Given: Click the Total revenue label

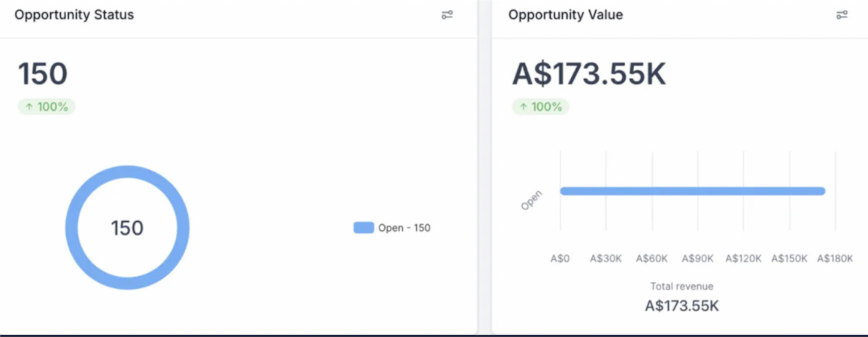Looking at the screenshot, I should pos(682,286).
